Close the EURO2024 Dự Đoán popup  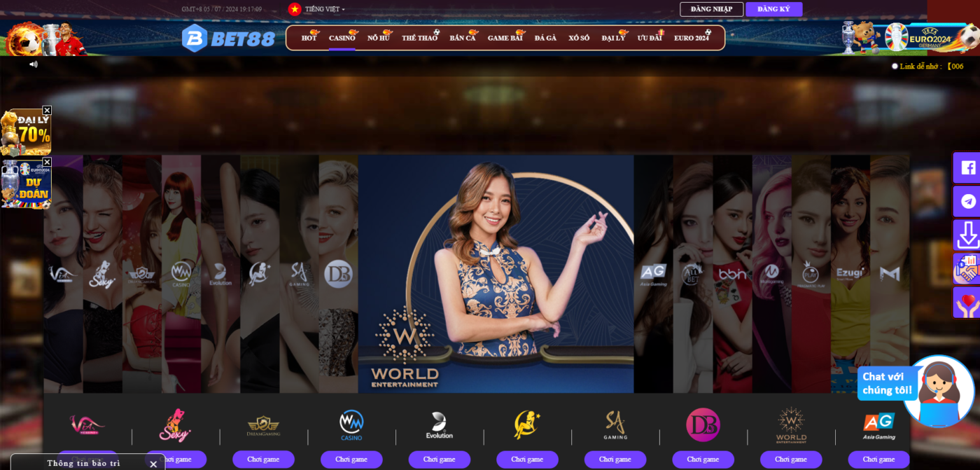[47, 161]
